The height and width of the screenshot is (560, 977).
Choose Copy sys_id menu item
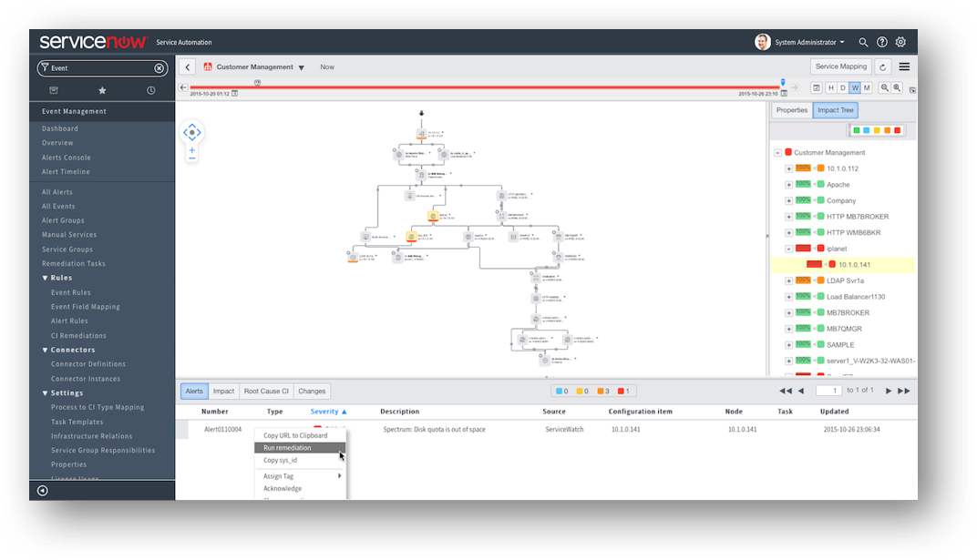301,461
